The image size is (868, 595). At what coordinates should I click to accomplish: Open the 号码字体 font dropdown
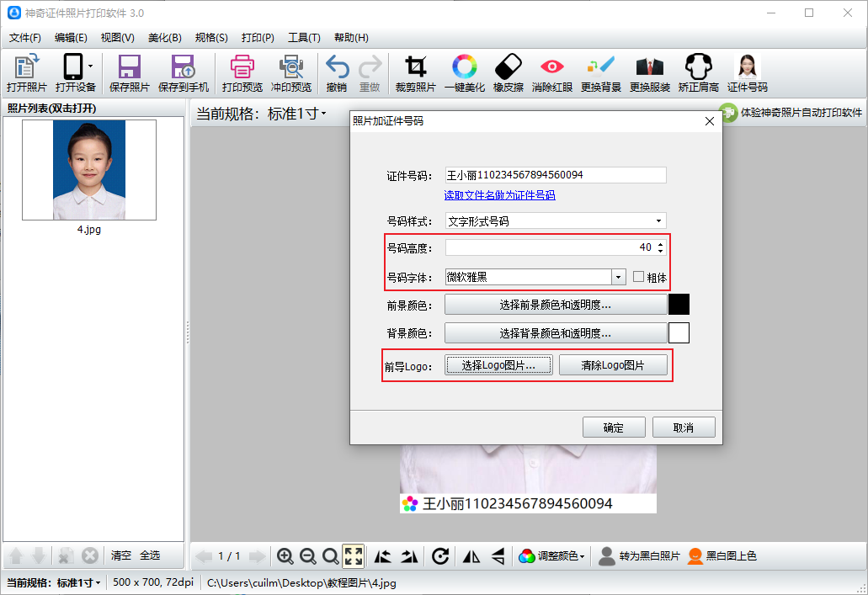coord(619,277)
